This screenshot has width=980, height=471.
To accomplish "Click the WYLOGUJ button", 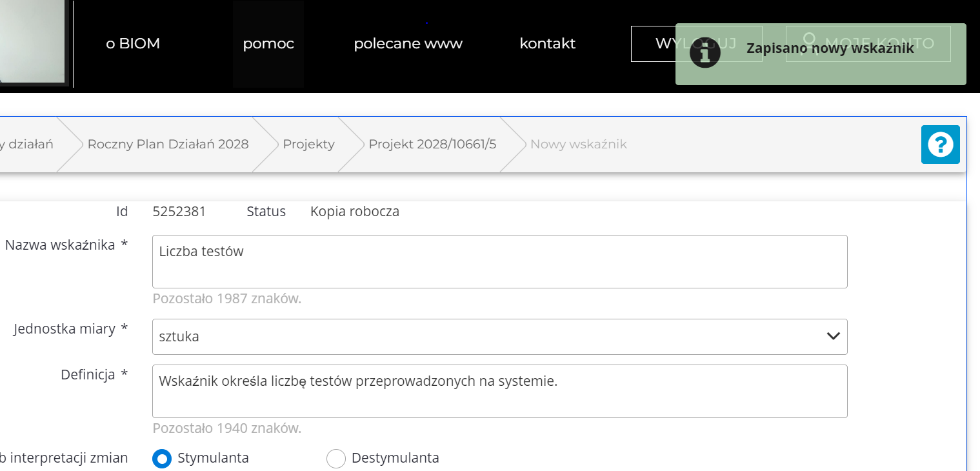I will [x=652, y=44].
